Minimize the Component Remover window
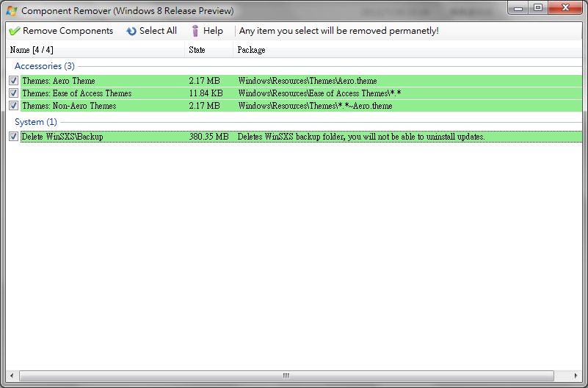The image size is (588, 388). pos(518,7)
